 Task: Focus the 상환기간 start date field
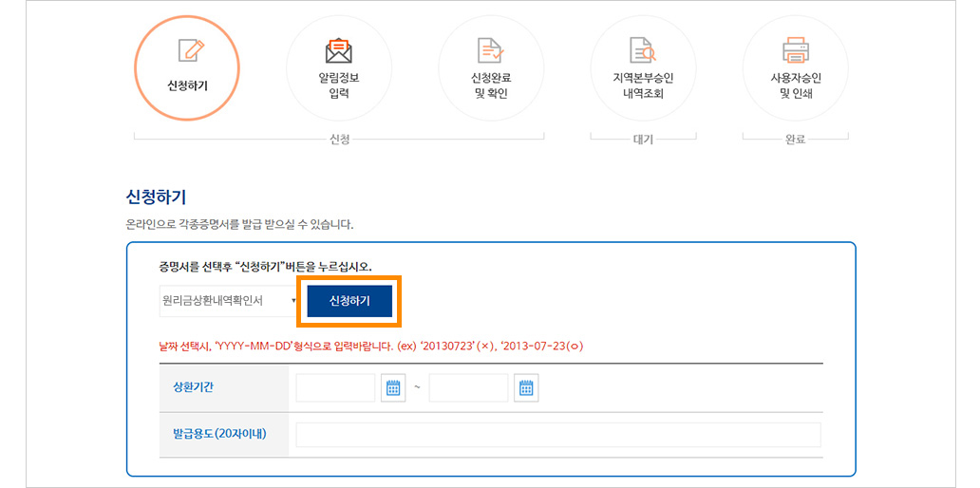335,388
